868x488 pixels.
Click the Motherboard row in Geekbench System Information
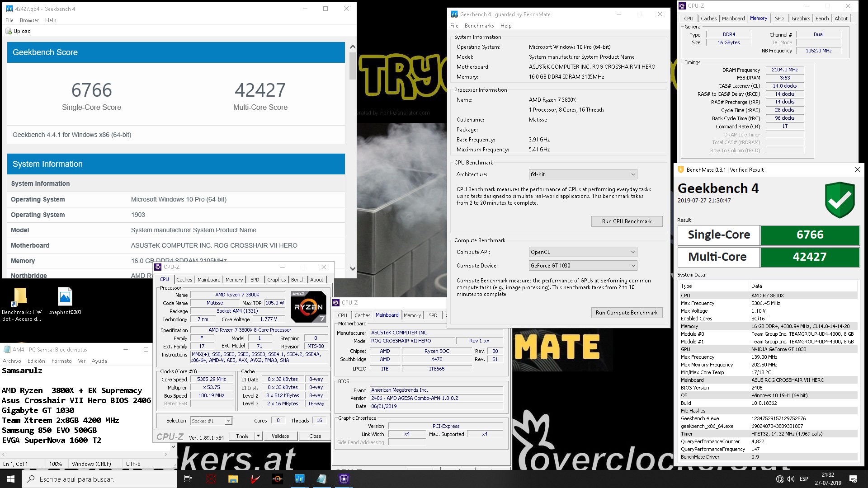(x=176, y=245)
